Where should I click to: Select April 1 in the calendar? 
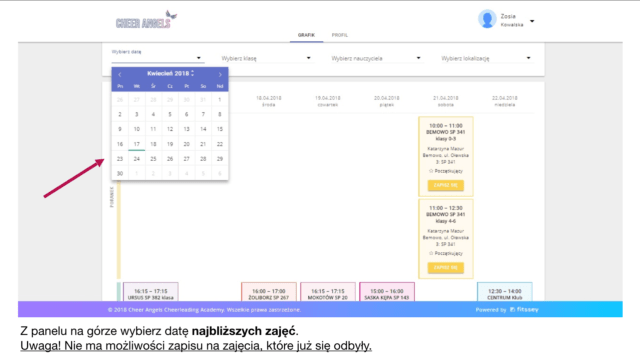(x=220, y=100)
